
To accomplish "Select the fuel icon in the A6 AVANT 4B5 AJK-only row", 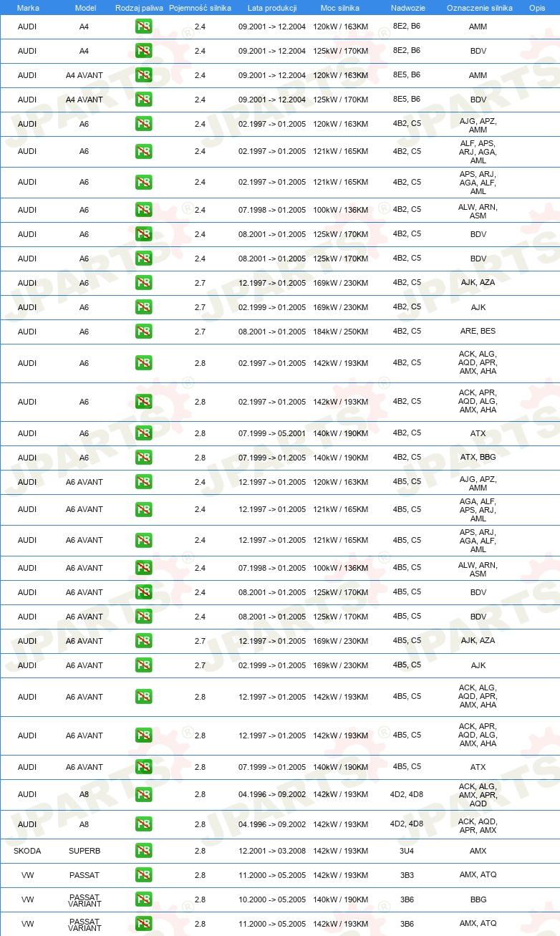I will [143, 665].
